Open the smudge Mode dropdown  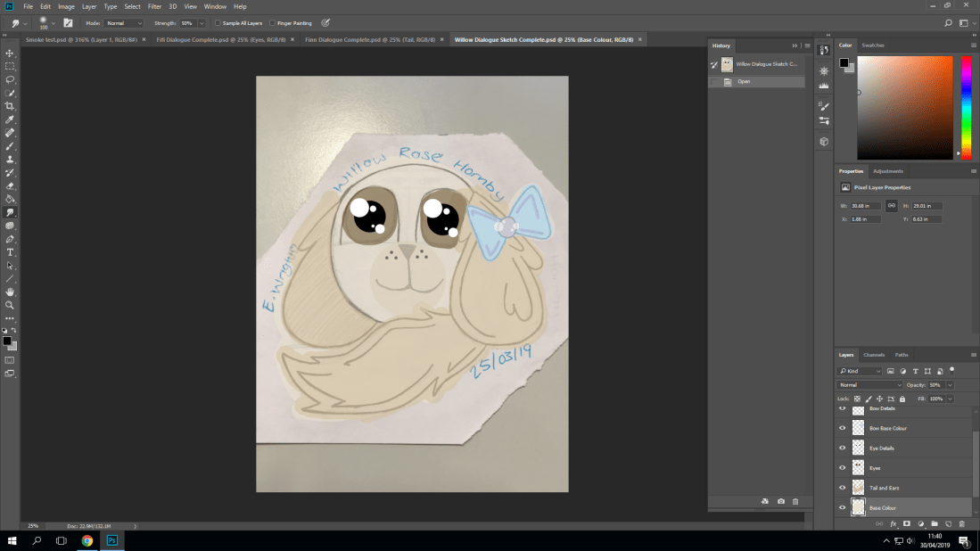point(123,23)
